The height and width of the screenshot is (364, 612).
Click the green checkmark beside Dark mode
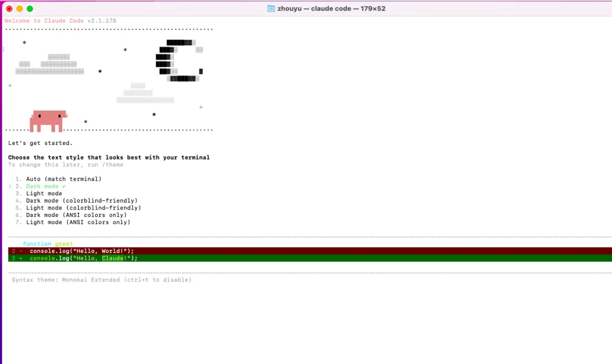[x=64, y=186]
